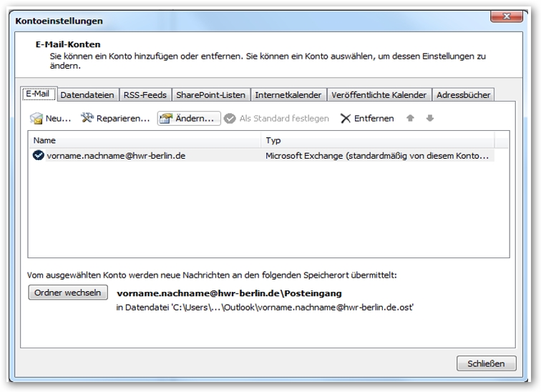Move account up with arrow icon
The width and height of the screenshot is (541, 392).
point(410,118)
